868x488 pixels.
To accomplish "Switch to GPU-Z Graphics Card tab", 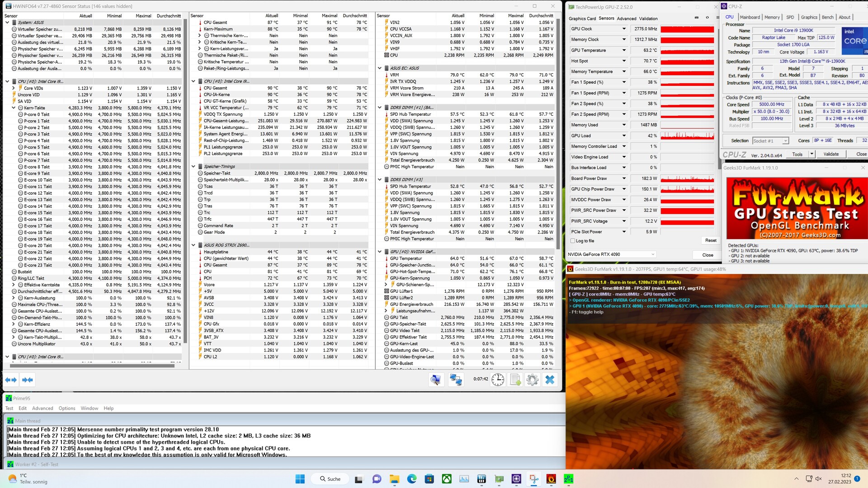I will pos(582,19).
